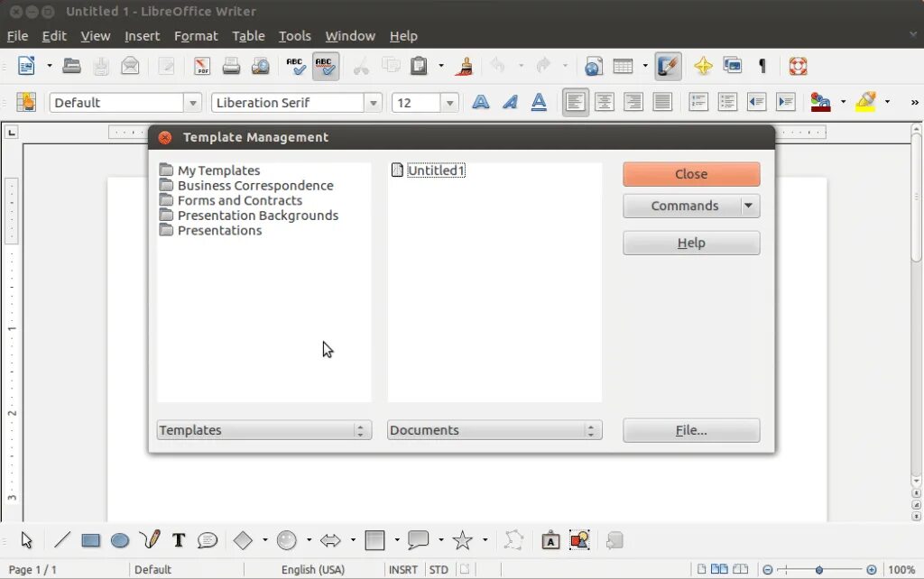This screenshot has height=579, width=924.
Task: Select the Text tool in drawing bar
Action: [179, 540]
